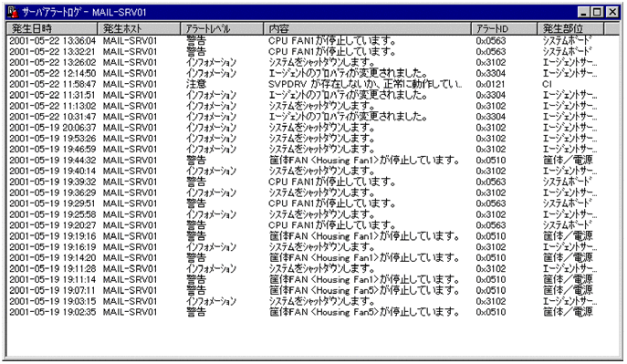Select the 2001-05-22 13:36:04 log entry
The image size is (627, 364).
pyautogui.click(x=312, y=41)
